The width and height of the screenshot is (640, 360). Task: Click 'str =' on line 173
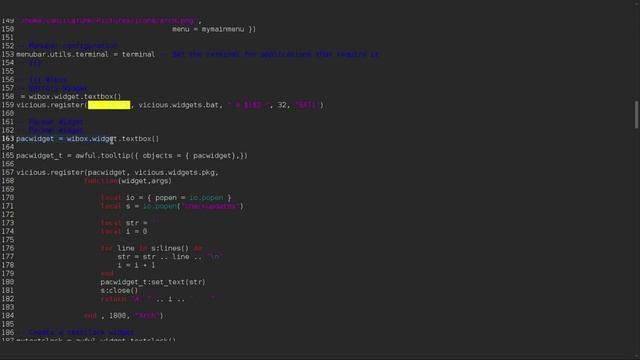136,223
